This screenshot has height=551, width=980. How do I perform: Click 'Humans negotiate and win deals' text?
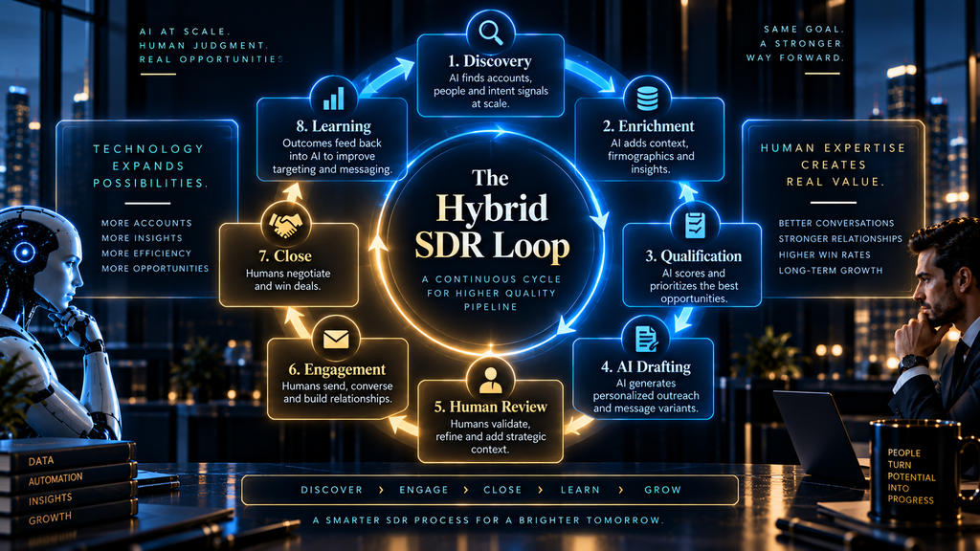[287, 280]
